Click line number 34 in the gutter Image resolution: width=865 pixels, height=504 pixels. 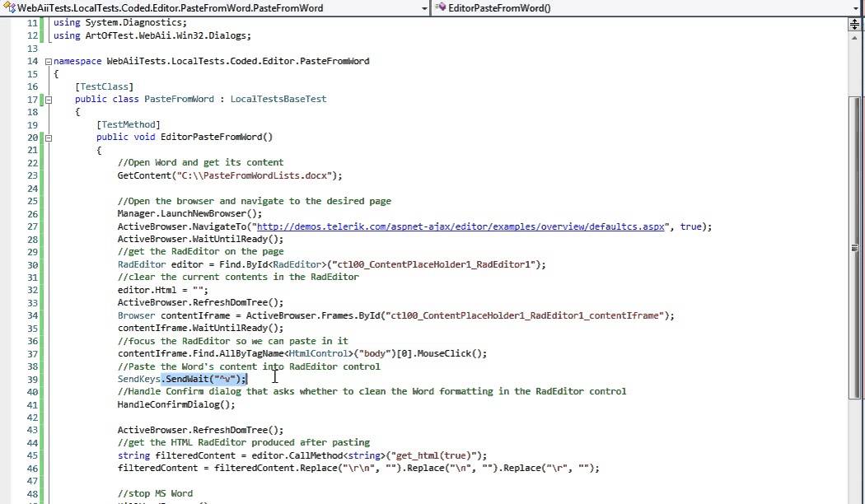pos(32,316)
